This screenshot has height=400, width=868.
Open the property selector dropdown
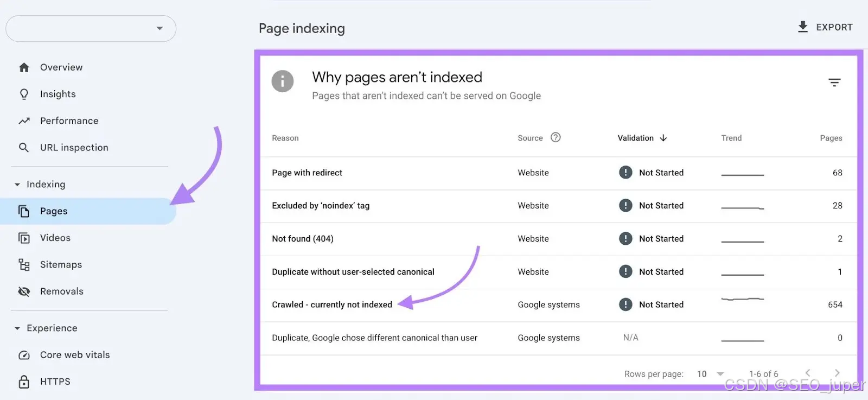[x=91, y=28]
